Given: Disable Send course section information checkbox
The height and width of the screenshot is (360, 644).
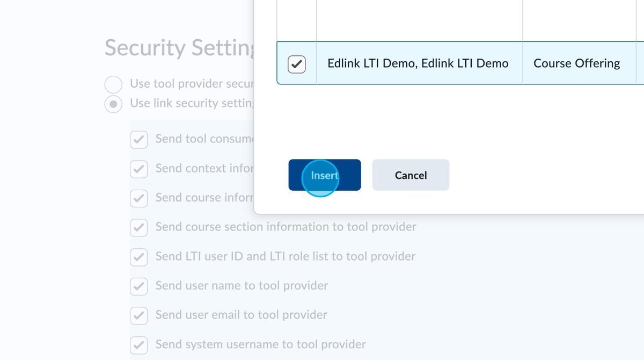Looking at the screenshot, I should pos(138,227).
